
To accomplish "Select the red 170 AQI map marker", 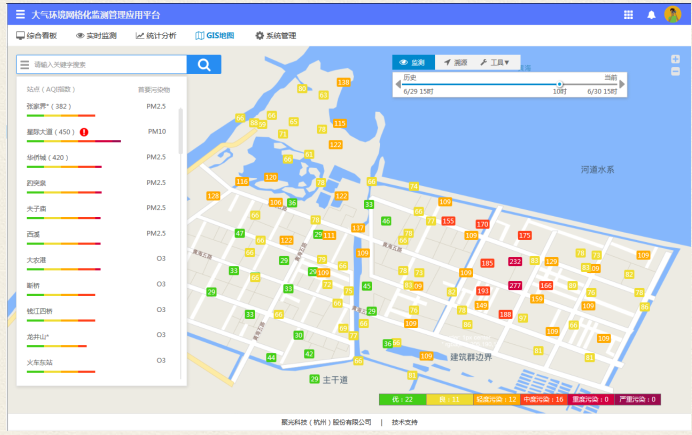I will click(482, 224).
